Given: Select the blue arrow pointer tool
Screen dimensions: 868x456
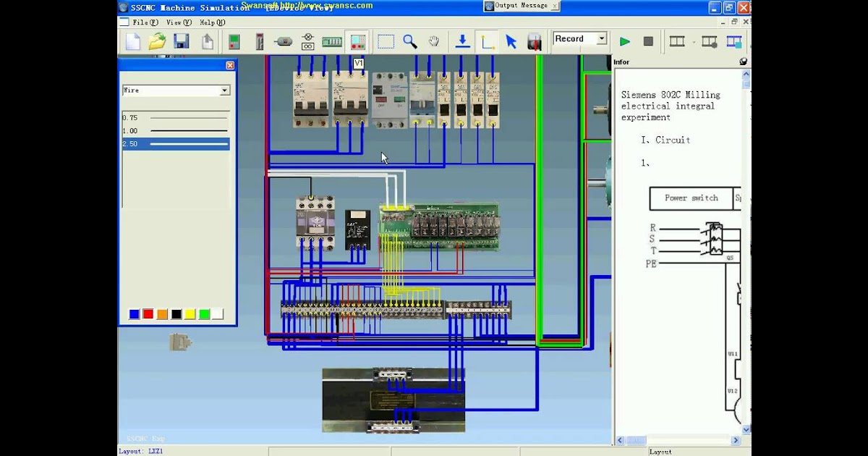Looking at the screenshot, I should click(x=511, y=41).
